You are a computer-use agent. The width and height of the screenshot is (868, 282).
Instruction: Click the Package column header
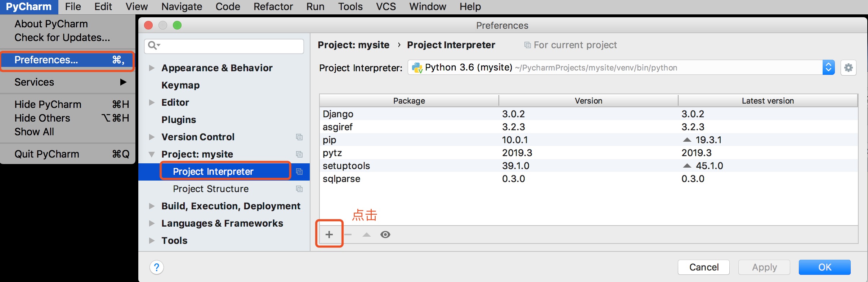(409, 101)
